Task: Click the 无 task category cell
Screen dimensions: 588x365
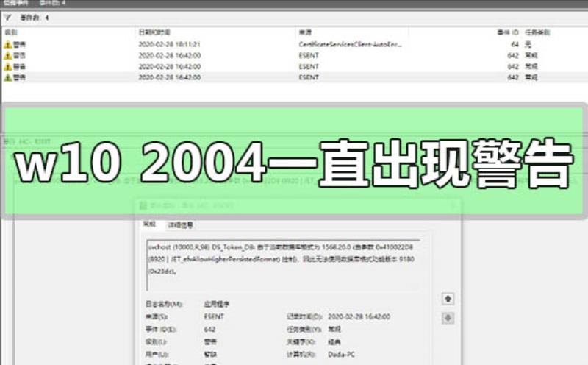Action: tap(528, 44)
